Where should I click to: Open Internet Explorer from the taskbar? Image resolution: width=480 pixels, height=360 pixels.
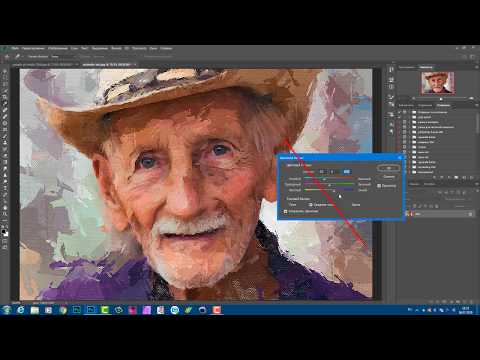coord(21,310)
